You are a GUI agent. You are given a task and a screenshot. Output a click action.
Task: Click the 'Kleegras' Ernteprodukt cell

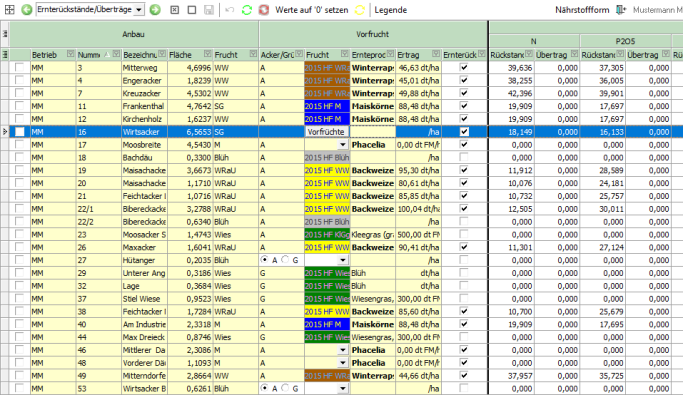click(373, 234)
